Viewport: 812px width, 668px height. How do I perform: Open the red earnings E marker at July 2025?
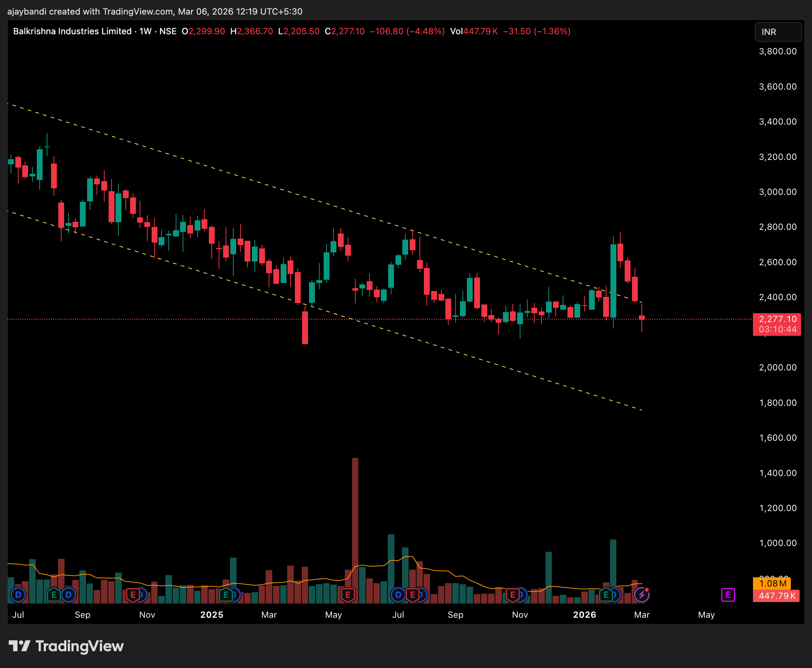412,595
